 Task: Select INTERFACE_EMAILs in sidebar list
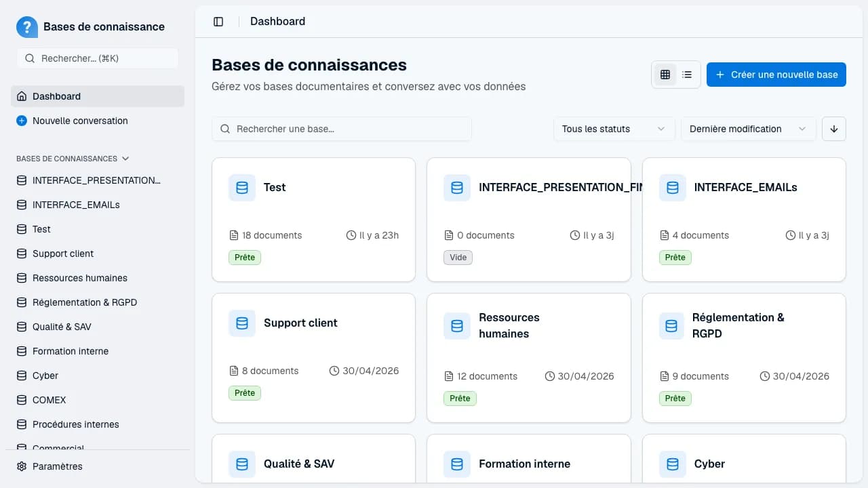[98, 205]
